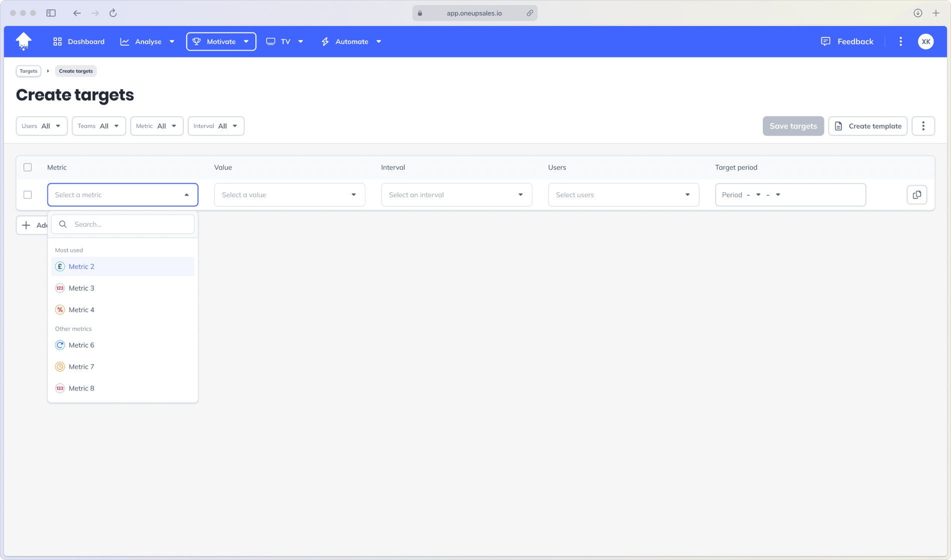The width and height of the screenshot is (951, 560).
Task: Click the 123 number icon of Metric 8
Action: [x=60, y=388]
